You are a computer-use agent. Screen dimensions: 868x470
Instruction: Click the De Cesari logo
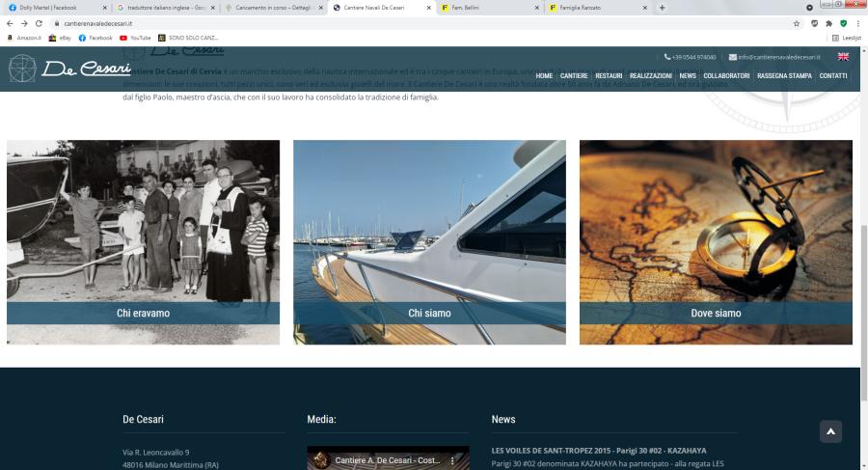click(69, 69)
